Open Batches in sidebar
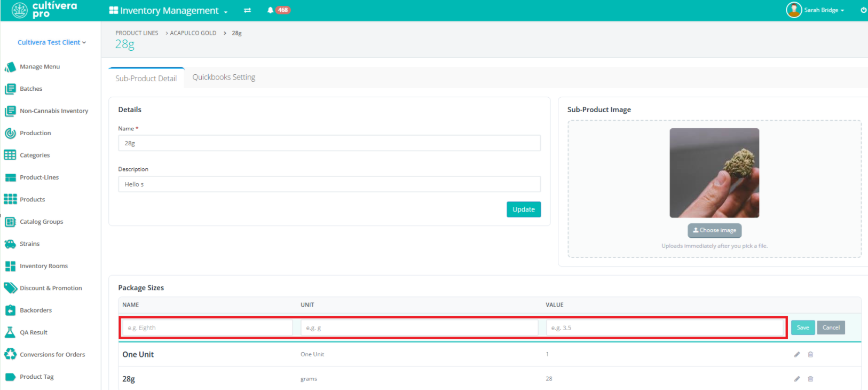 [31, 89]
